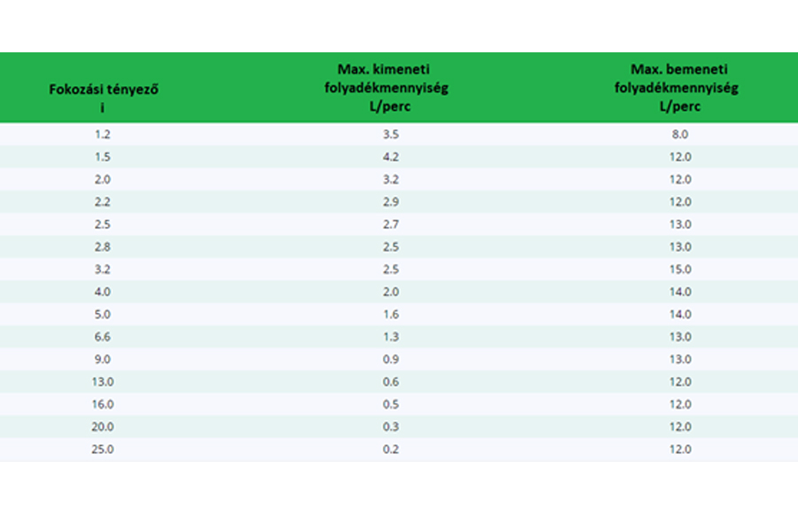This screenshot has height=532, width=798.
Task: Click the 0.2 output flow value
Action: point(391,449)
